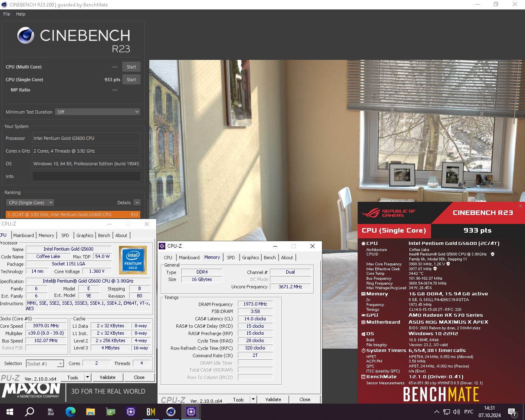Screen dimensions: 525x420
Task: Switch to Cinebench taskbar icon
Action: point(171,412)
